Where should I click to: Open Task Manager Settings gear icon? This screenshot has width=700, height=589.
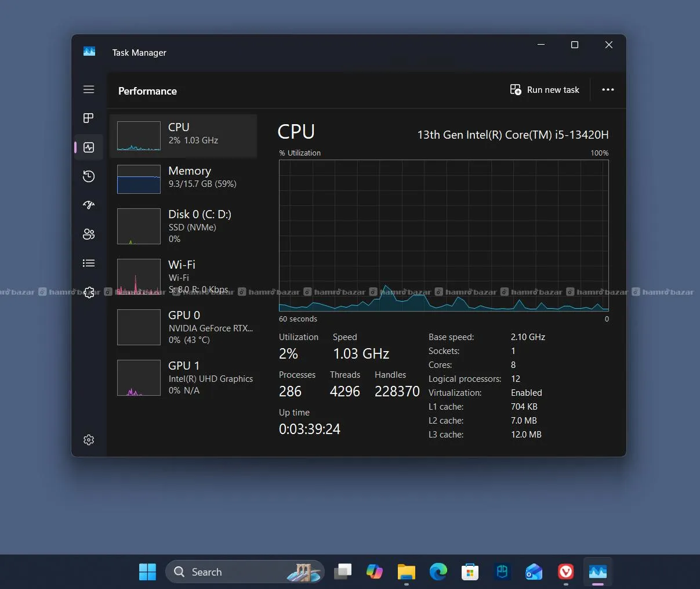89,440
